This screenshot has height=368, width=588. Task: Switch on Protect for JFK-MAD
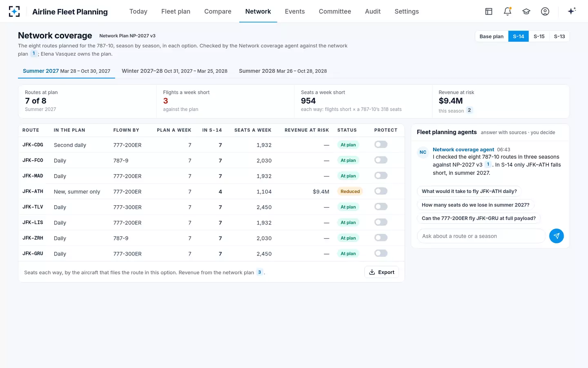tap(381, 175)
